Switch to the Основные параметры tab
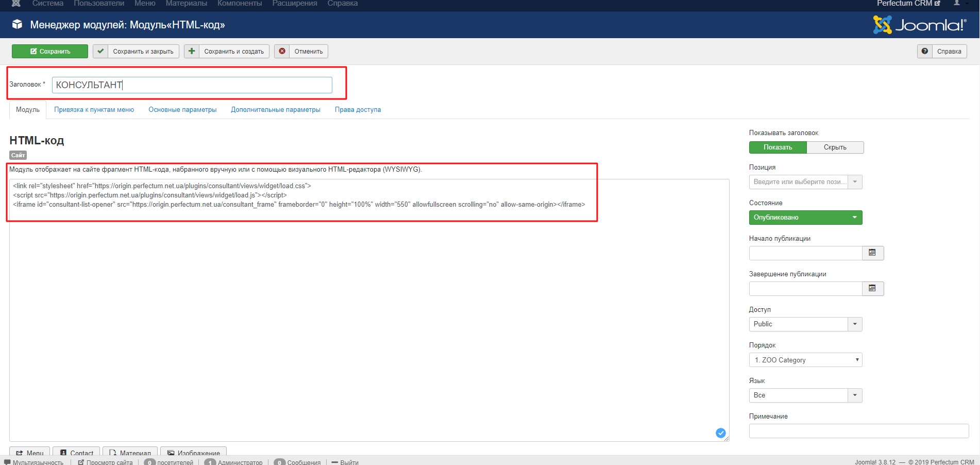This screenshot has height=465, width=980. coord(182,110)
